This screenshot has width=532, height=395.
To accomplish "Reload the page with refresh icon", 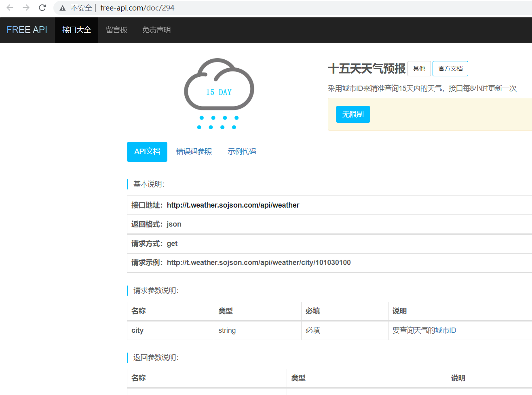I will tap(42, 8).
